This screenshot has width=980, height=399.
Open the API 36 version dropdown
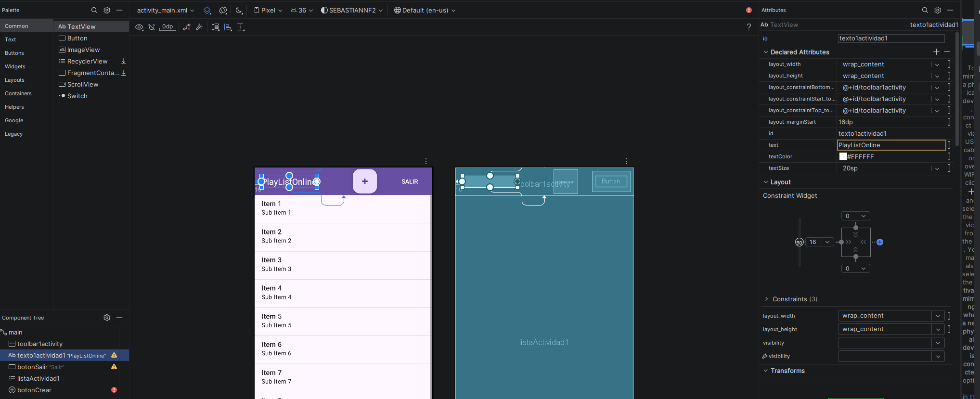[x=302, y=10]
